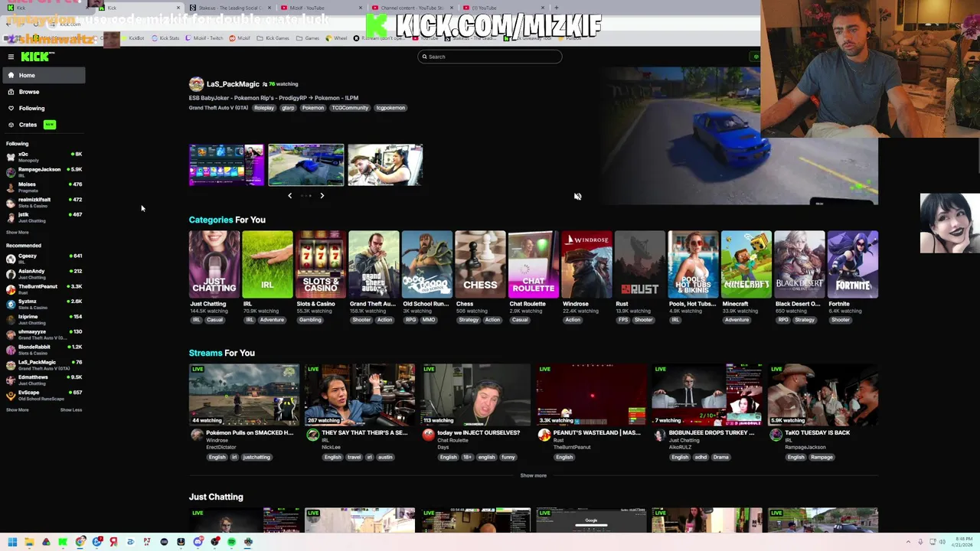The height and width of the screenshot is (551, 980).
Task: Select the TCGCommunity tag
Action: click(350, 108)
